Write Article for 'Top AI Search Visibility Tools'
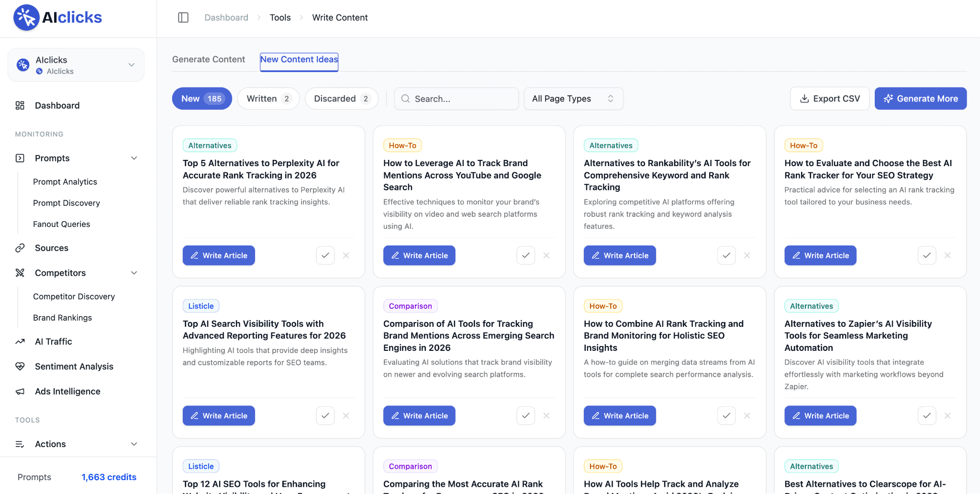This screenshot has width=980, height=494. (219, 416)
